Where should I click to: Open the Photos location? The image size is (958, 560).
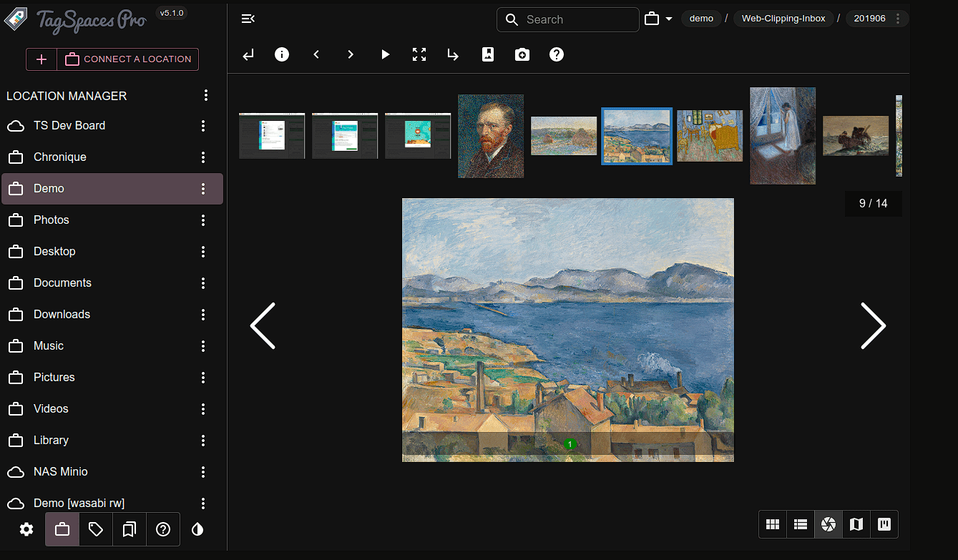point(112,220)
